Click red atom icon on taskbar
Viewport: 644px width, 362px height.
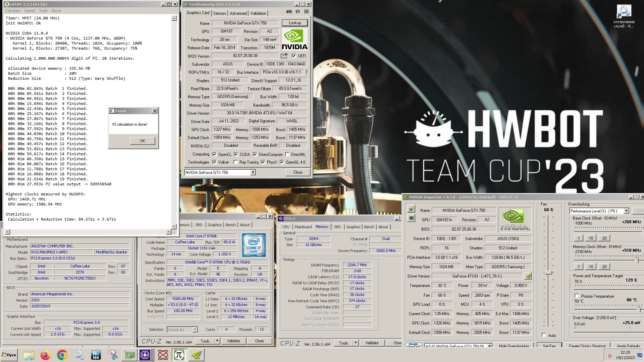point(163,355)
